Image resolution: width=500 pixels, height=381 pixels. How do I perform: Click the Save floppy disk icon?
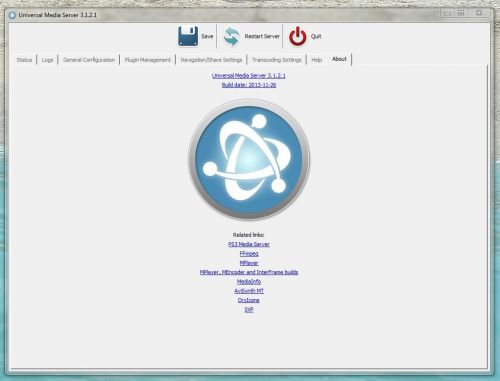pyautogui.click(x=188, y=36)
